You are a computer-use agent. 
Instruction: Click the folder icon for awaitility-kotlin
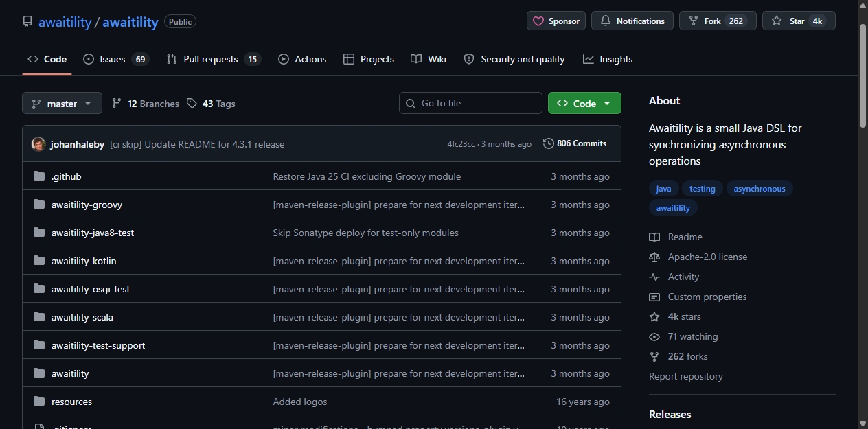click(39, 261)
